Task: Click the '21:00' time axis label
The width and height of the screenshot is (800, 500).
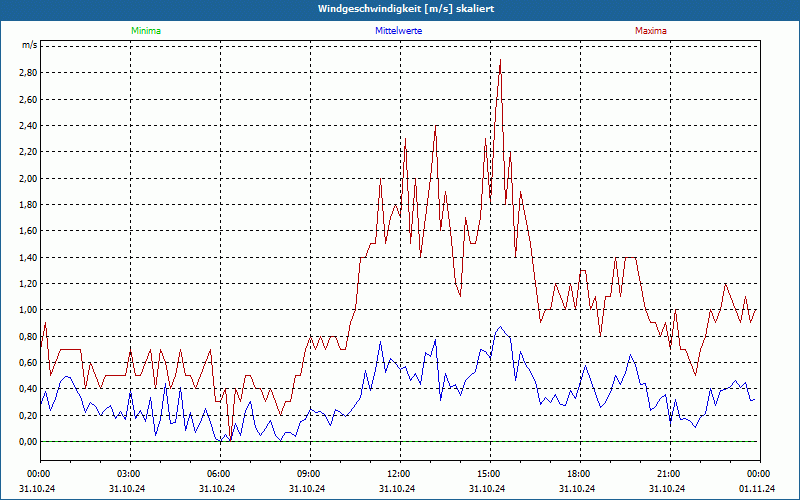Action: click(670, 474)
